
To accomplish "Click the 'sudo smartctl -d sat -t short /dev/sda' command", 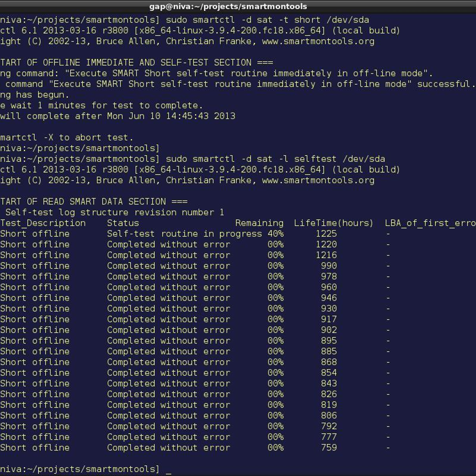I will [267, 20].
